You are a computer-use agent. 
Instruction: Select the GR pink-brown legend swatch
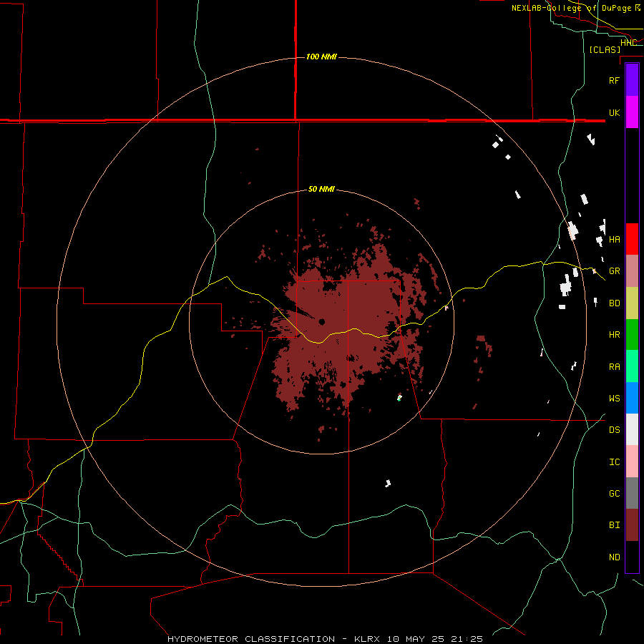pyautogui.click(x=632, y=271)
